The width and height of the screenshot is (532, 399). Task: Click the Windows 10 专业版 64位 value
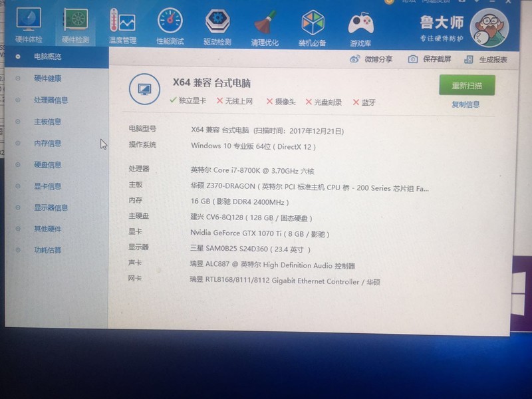253,146
